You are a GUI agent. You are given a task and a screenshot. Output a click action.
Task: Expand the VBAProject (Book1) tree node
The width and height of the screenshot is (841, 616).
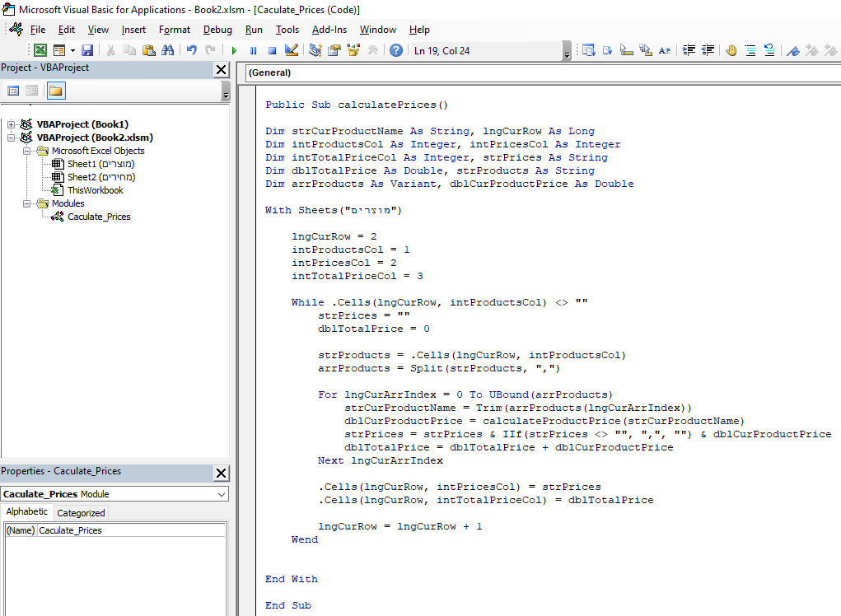tap(12, 124)
